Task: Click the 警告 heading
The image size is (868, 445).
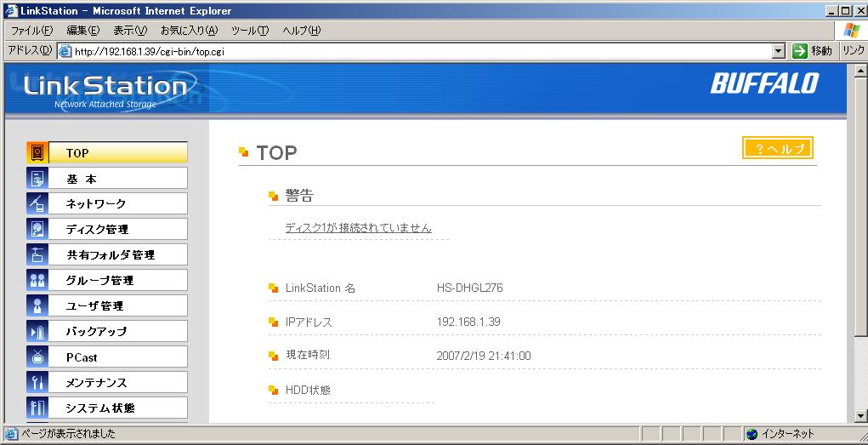Action: pos(299,195)
